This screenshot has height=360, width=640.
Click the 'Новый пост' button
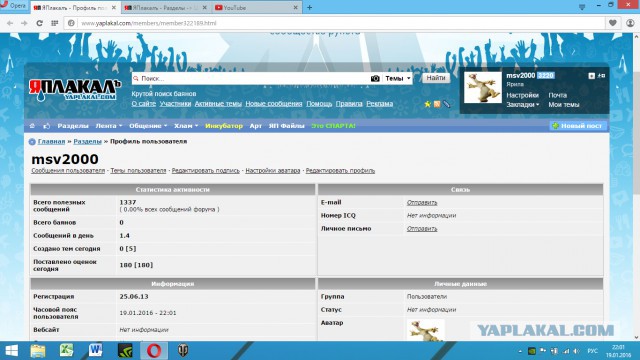[x=578, y=126]
